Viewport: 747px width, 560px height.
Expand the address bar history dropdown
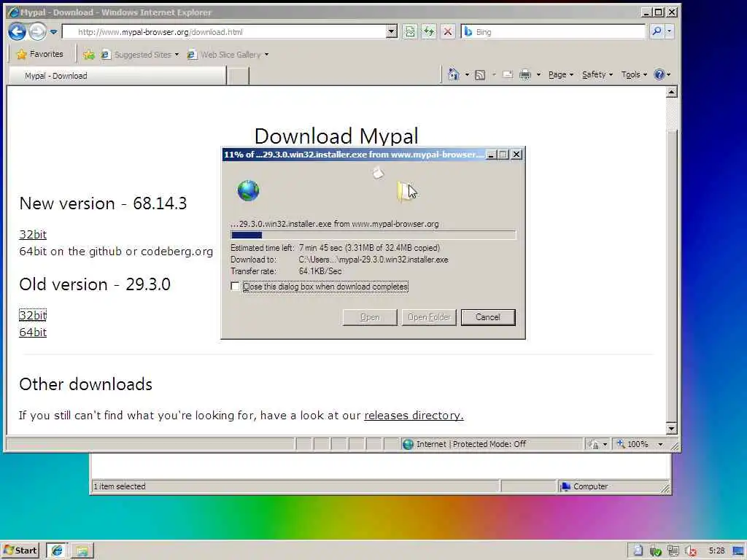(x=392, y=32)
